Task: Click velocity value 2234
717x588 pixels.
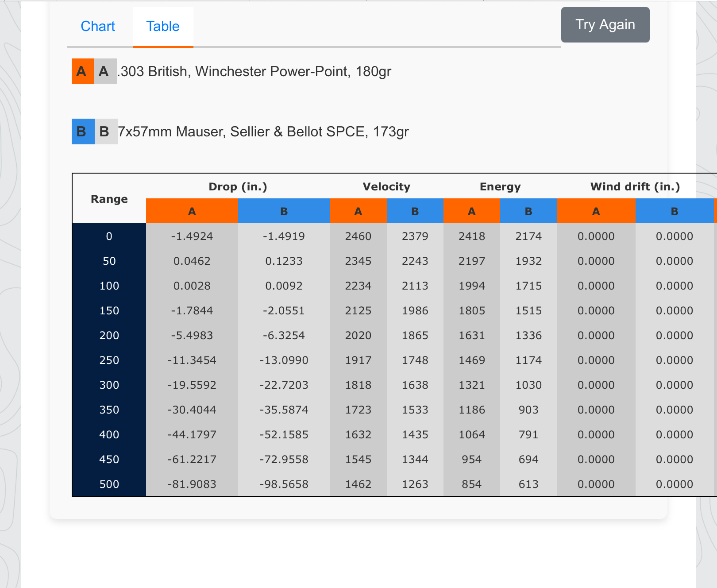Action: (x=358, y=286)
